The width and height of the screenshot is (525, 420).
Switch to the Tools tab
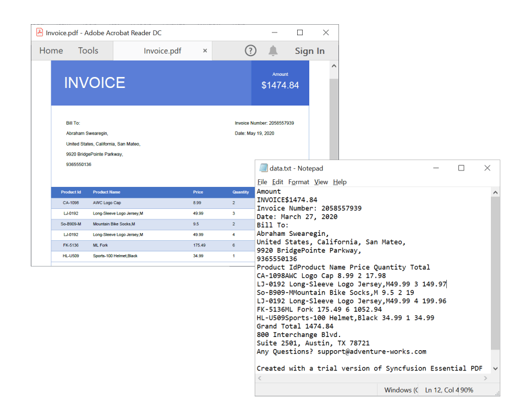88,51
